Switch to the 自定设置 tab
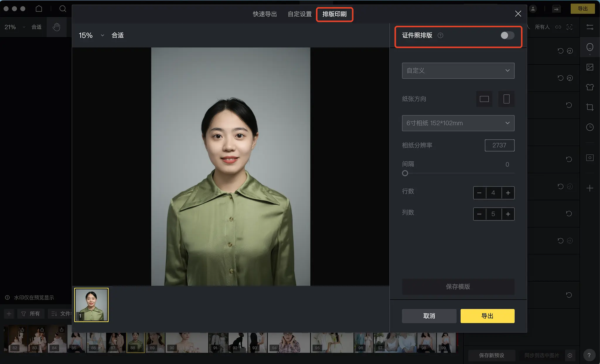The image size is (600, 364). pyautogui.click(x=300, y=14)
